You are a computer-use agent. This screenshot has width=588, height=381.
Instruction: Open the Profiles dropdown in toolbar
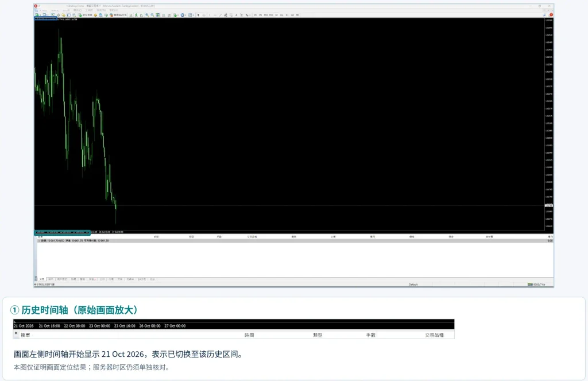coord(44,15)
